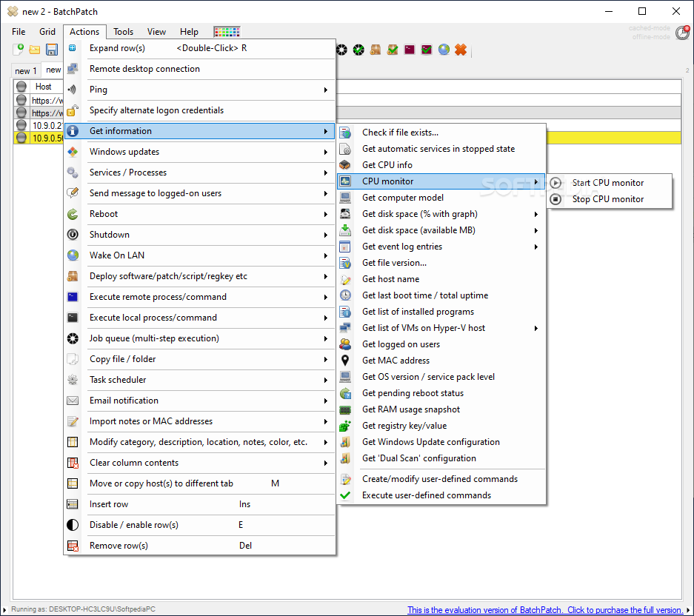The width and height of the screenshot is (694, 616).
Task: Click the Get MAC address pin icon
Action: 345,361
